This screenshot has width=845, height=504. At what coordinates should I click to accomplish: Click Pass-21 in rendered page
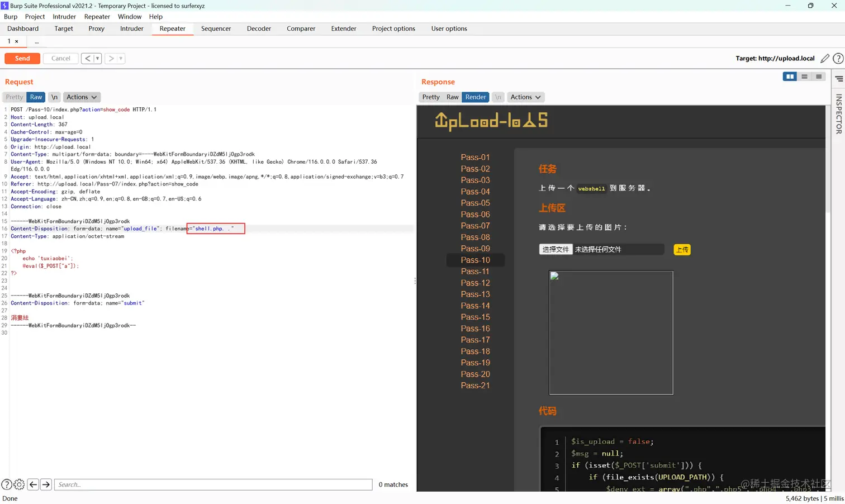click(475, 386)
